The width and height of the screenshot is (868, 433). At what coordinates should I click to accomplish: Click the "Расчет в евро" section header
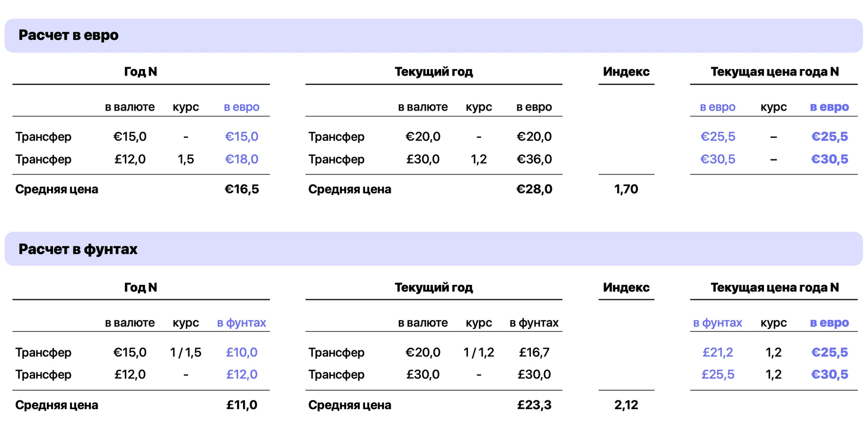click(68, 35)
